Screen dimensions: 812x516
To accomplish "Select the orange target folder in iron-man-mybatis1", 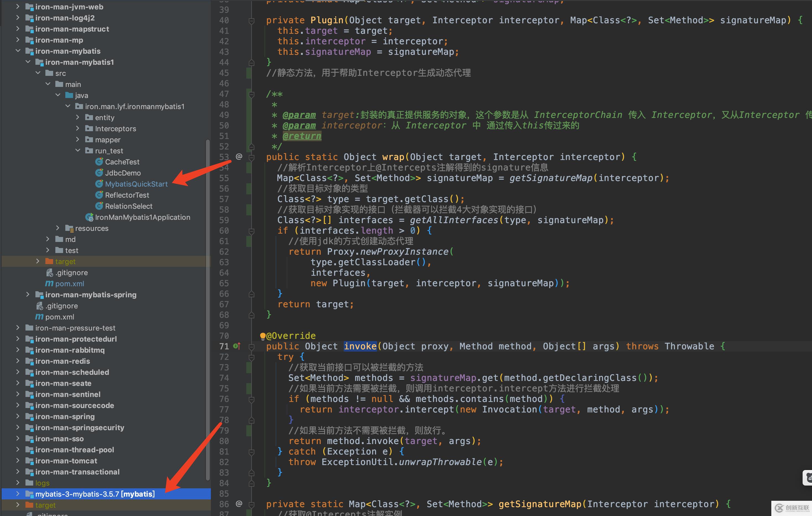I will pyautogui.click(x=65, y=261).
